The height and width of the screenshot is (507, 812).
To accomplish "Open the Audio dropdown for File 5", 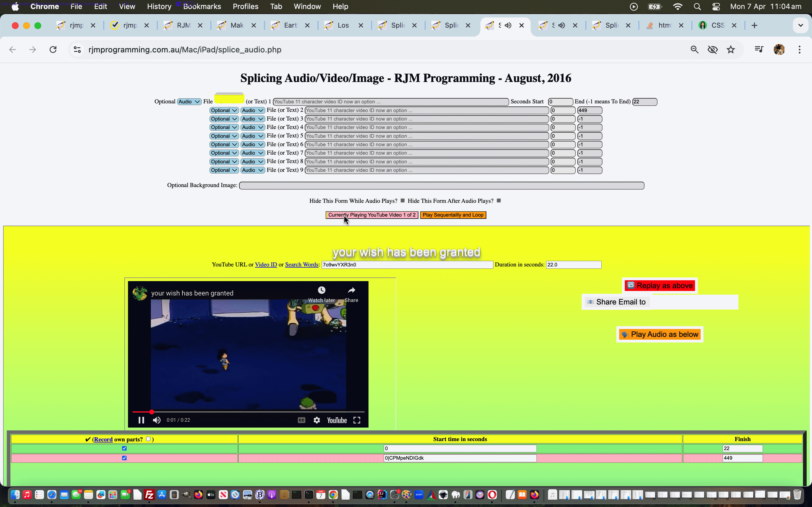I will (253, 136).
